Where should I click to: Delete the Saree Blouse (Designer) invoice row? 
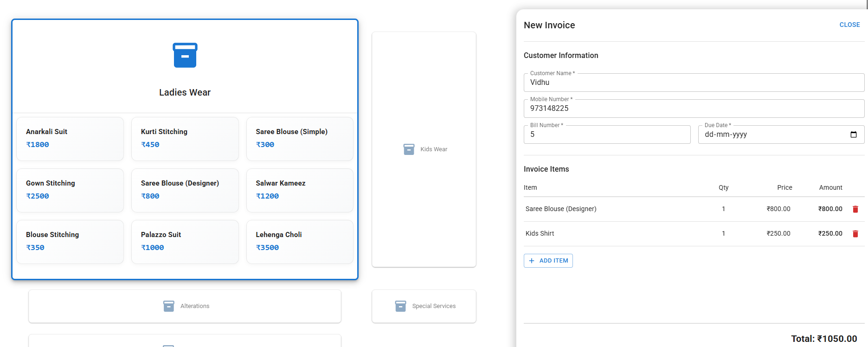coord(855,209)
